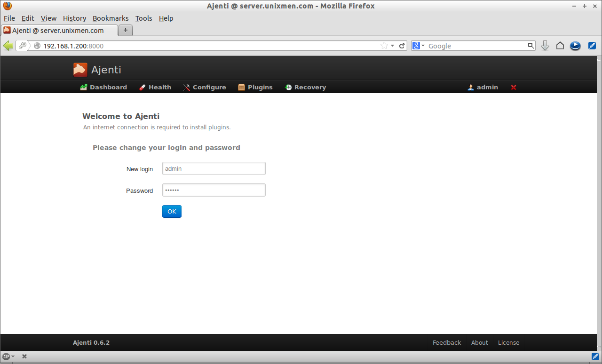
Task: Go back with the green arrow
Action: (8, 46)
